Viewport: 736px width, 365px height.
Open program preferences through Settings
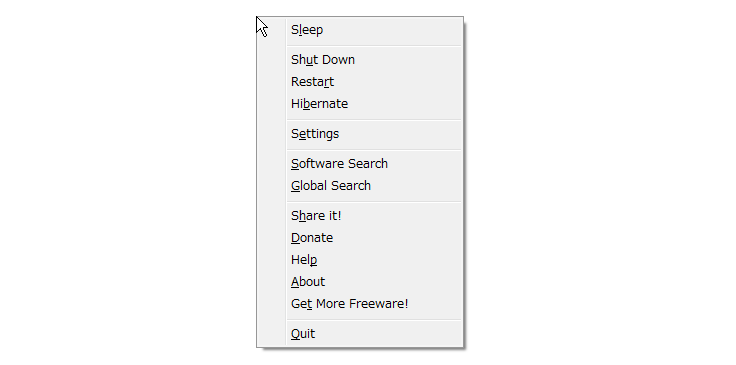click(360, 134)
